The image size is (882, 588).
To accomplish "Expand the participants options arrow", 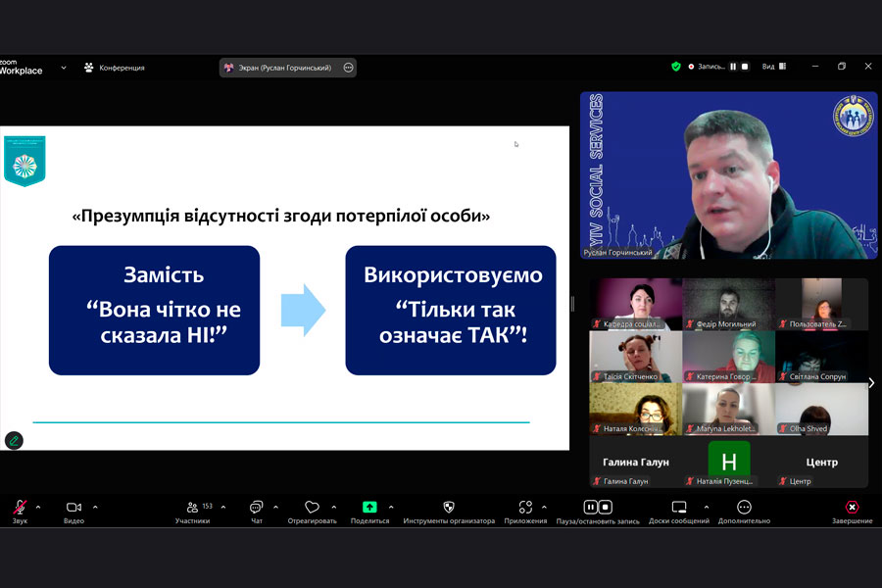I will coord(223,507).
